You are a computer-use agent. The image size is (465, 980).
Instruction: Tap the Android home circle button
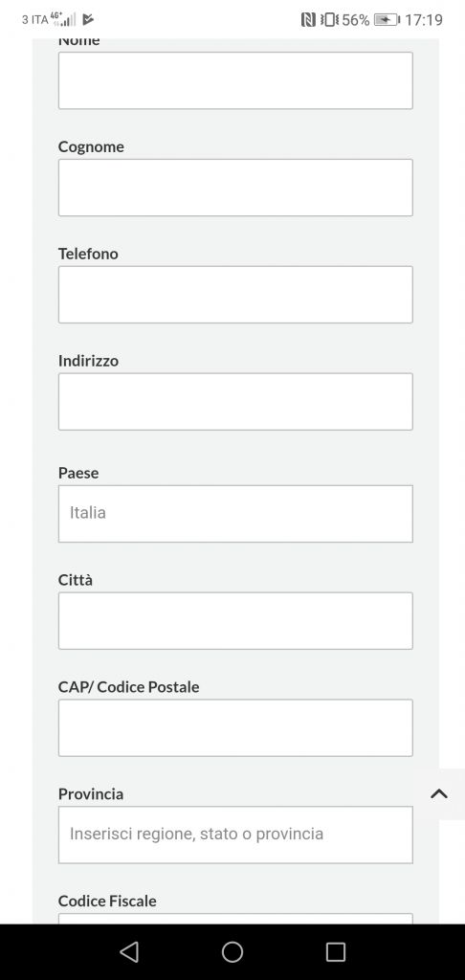tap(232, 952)
